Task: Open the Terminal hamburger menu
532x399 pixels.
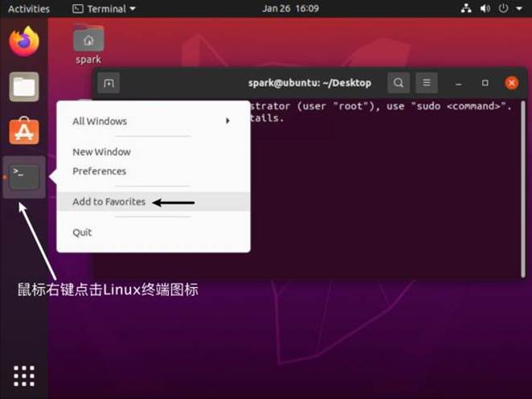Action: point(427,83)
